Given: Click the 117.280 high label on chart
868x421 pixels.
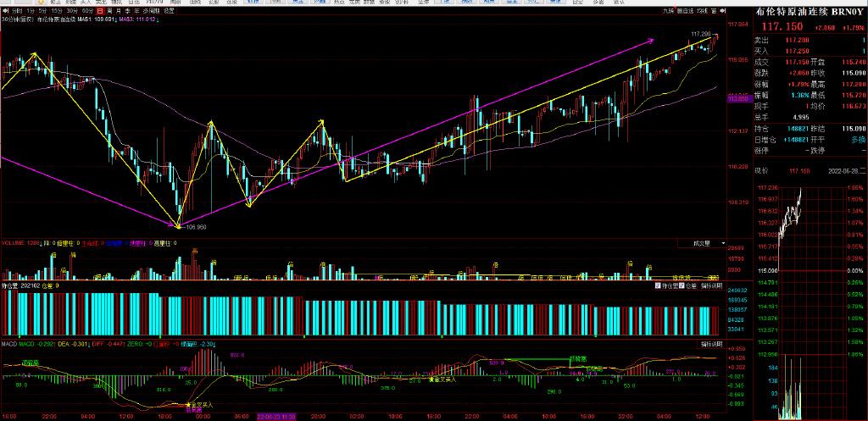Looking at the screenshot, I should coord(700,34).
